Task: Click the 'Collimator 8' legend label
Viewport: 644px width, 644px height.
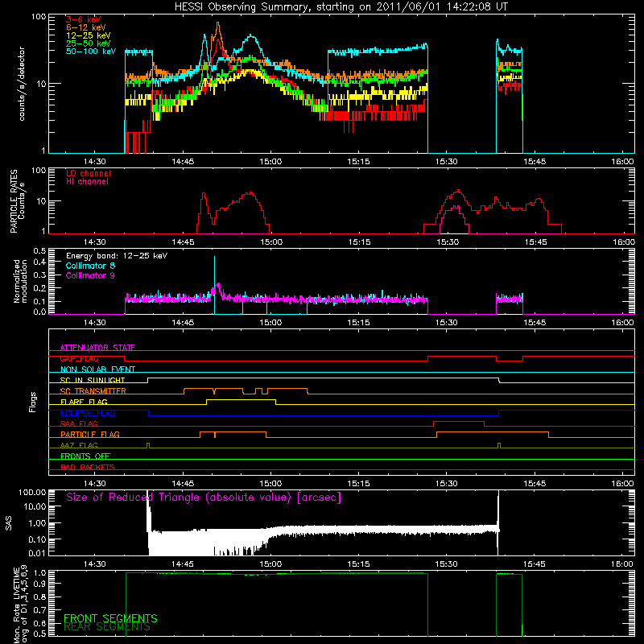Action: click(x=90, y=266)
